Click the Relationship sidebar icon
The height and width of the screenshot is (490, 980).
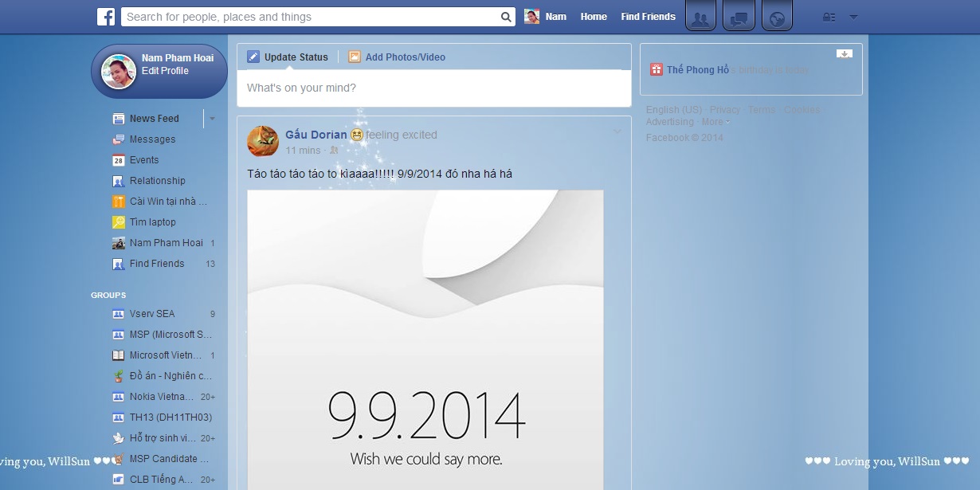click(x=118, y=181)
